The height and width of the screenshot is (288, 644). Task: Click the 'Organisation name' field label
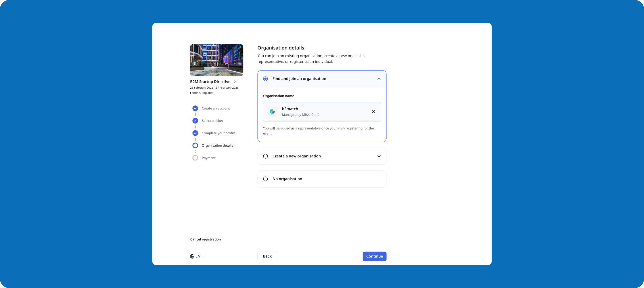(278, 96)
